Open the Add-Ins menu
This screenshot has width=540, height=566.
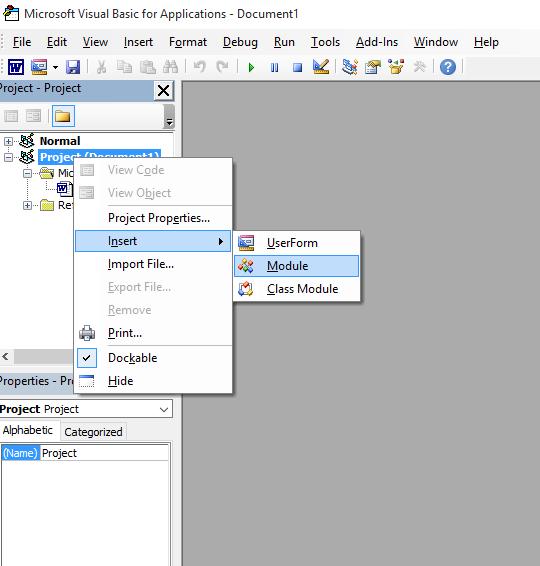[377, 42]
